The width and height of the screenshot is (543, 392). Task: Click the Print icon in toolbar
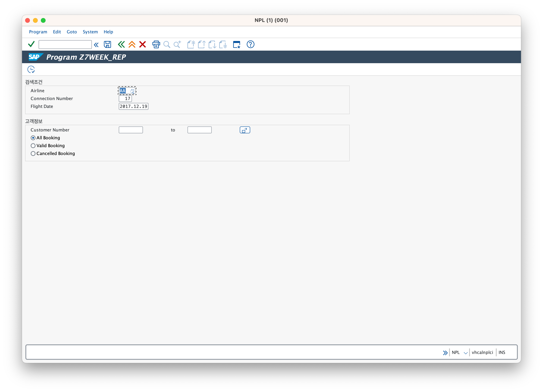click(156, 45)
